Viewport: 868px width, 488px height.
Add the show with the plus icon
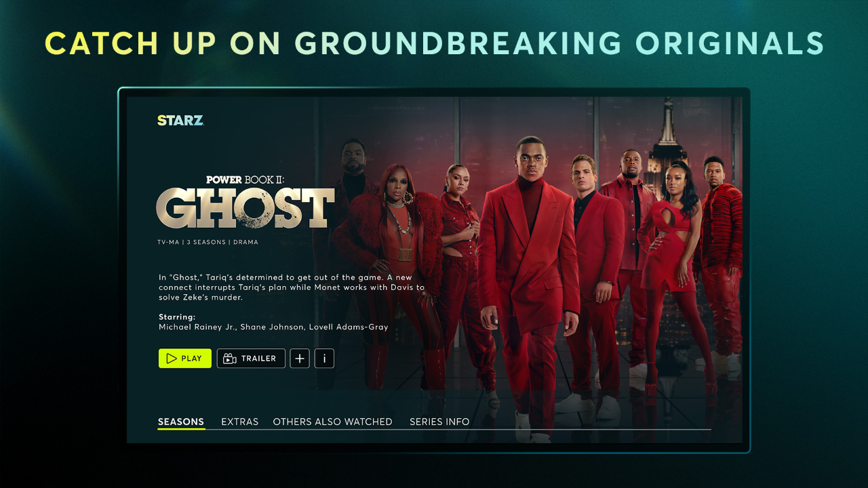point(300,359)
